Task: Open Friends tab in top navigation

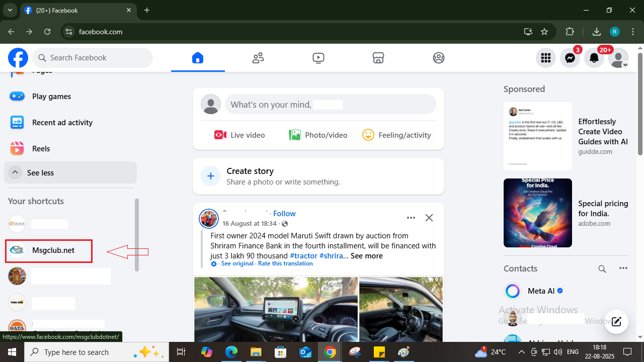Action: tap(258, 58)
